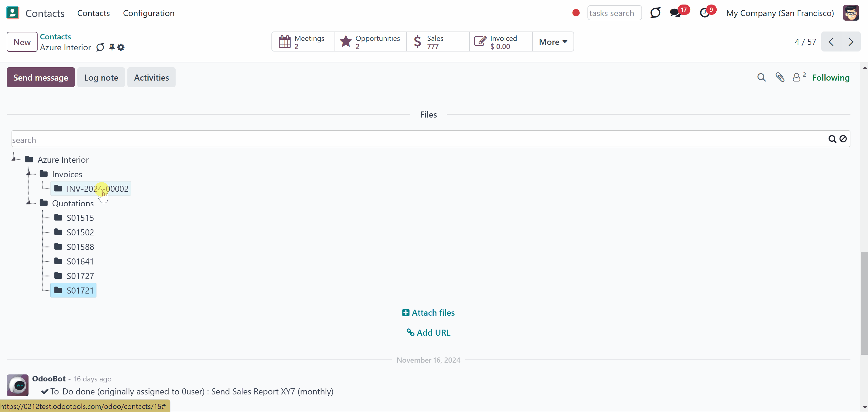Viewport: 868px width, 412px height.
Task: Collapse the Invoices tree node
Action: click(x=28, y=173)
